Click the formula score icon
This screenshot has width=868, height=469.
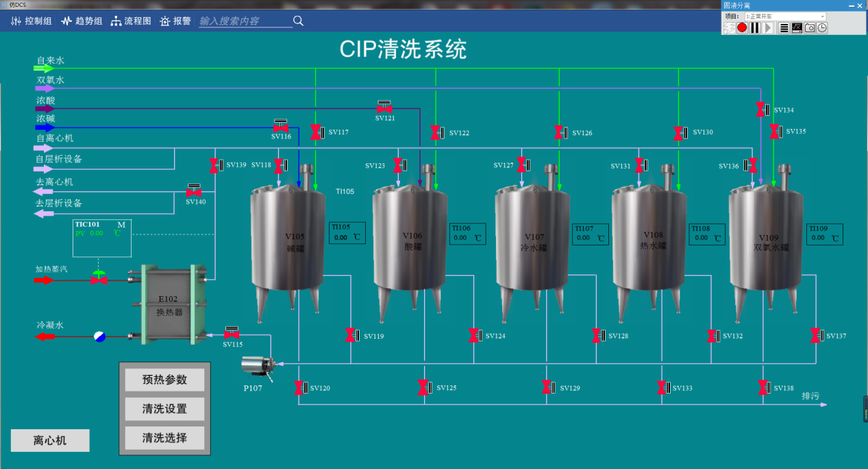click(797, 28)
